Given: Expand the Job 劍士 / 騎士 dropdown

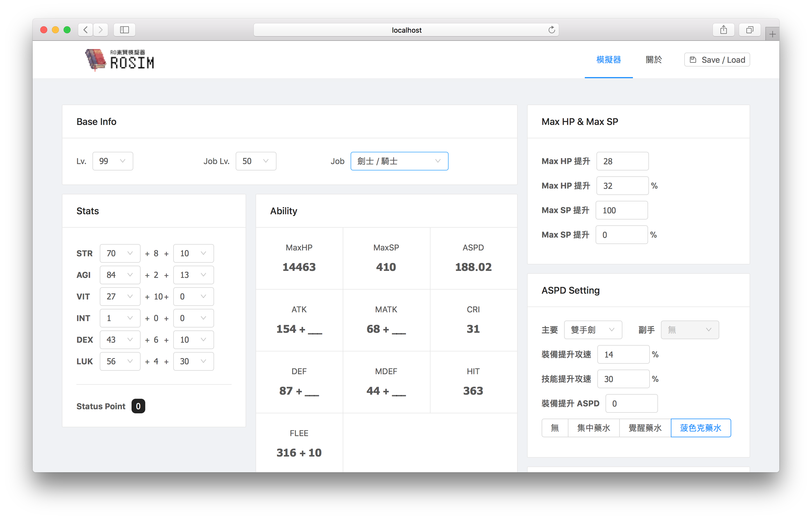Looking at the screenshot, I should [x=399, y=161].
